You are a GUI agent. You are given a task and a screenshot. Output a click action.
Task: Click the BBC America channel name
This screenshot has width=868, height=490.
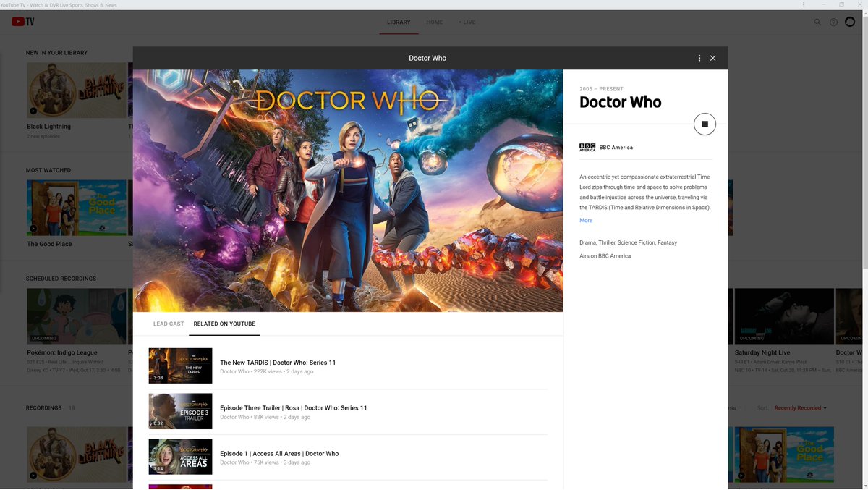(616, 148)
